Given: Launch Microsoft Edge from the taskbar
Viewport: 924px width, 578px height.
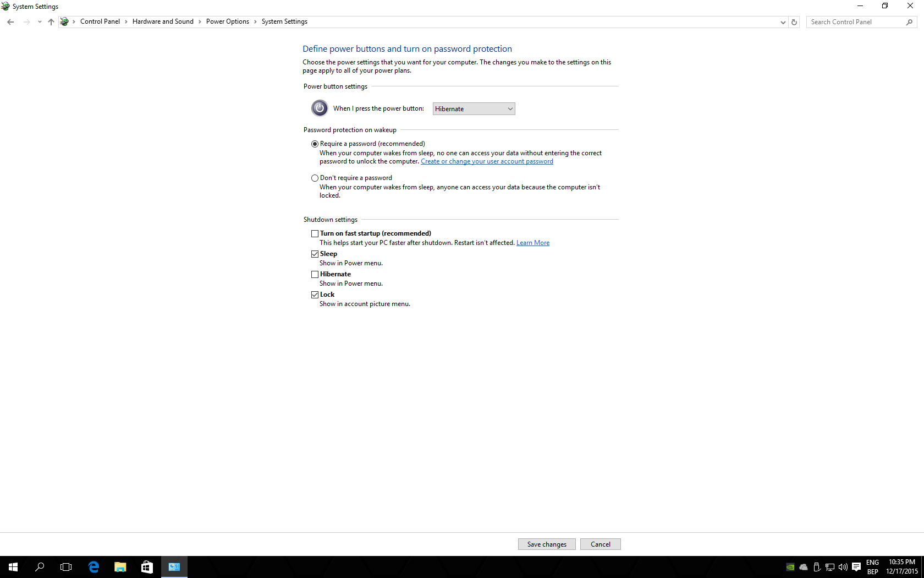Looking at the screenshot, I should [94, 567].
